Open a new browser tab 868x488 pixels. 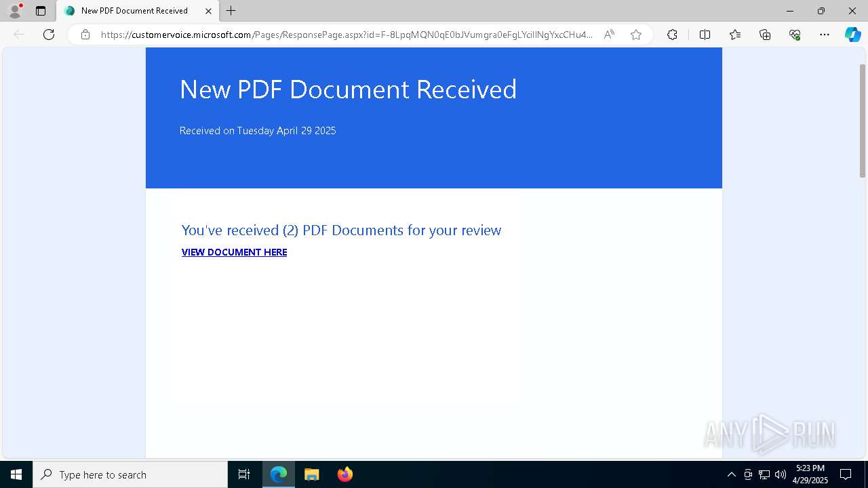(231, 11)
